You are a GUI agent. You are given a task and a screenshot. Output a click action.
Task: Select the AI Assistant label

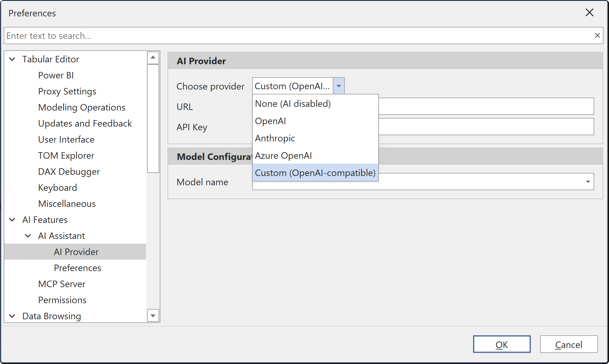61,236
